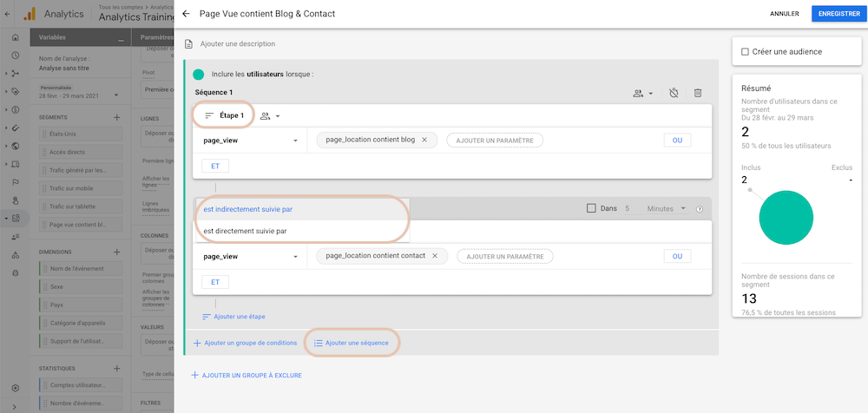Screen dimensions: 868x413
Task: Delete Séquence 1 with the trash icon
Action: pos(698,93)
